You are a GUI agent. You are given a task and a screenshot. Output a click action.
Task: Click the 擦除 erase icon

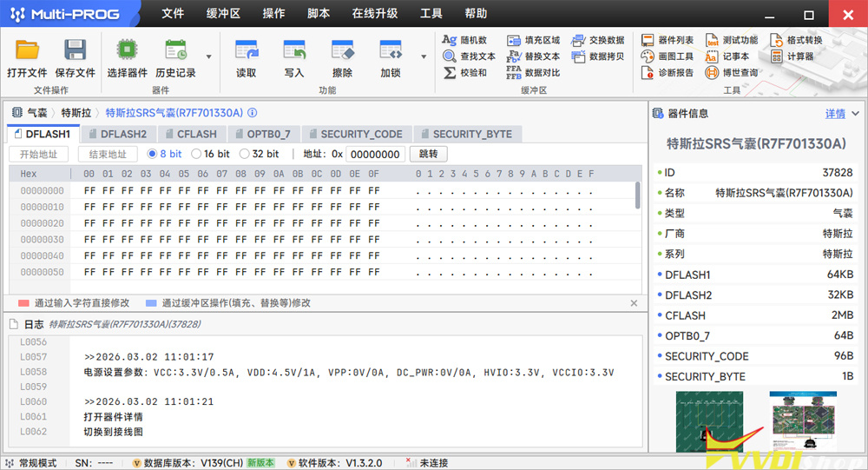(x=342, y=51)
